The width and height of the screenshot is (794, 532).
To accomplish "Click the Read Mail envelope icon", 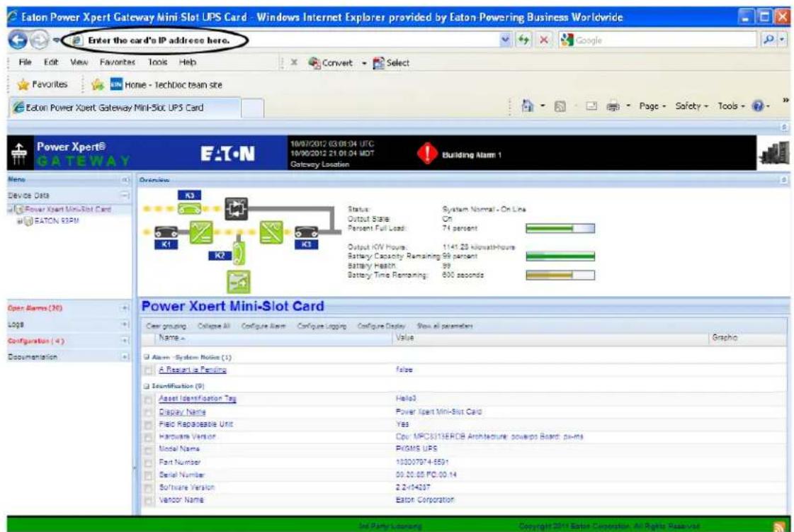I will (x=591, y=106).
